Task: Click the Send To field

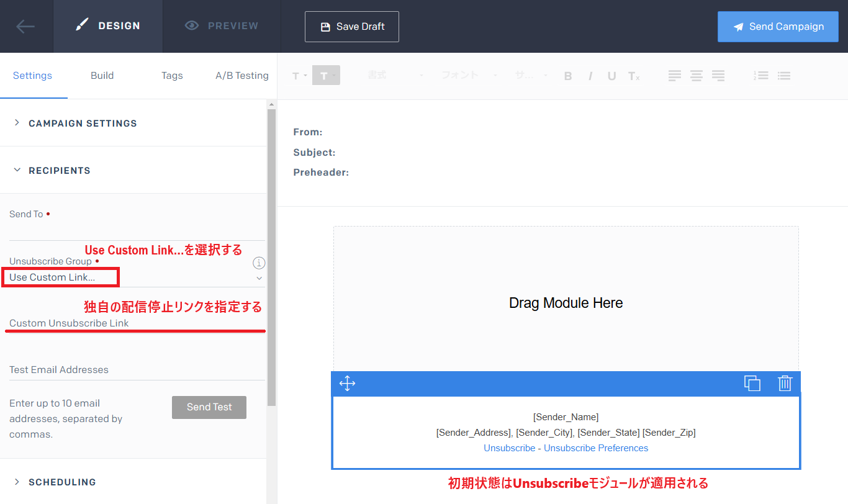Action: click(137, 231)
